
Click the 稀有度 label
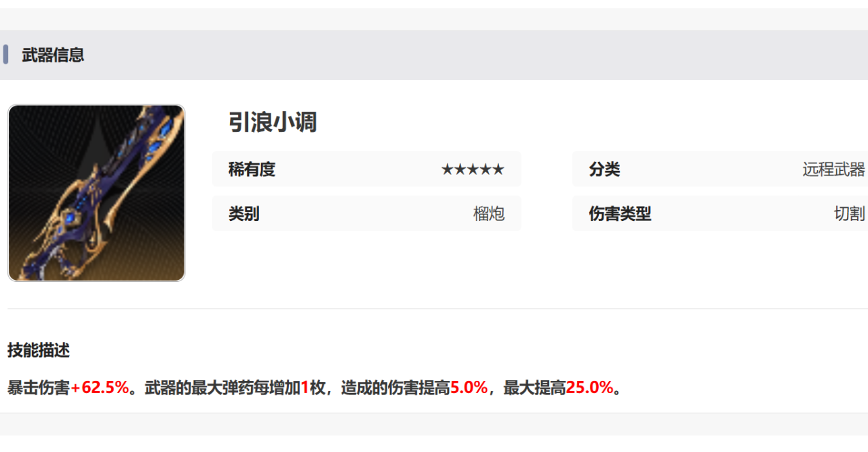(x=252, y=169)
